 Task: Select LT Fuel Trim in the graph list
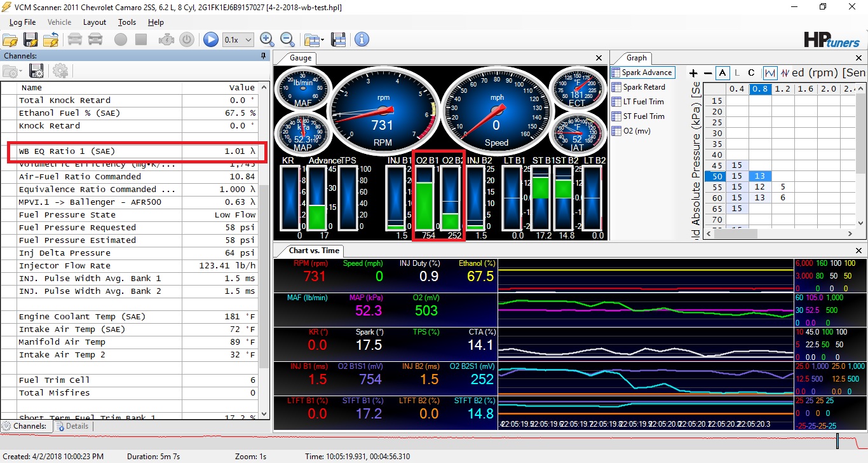coord(638,102)
